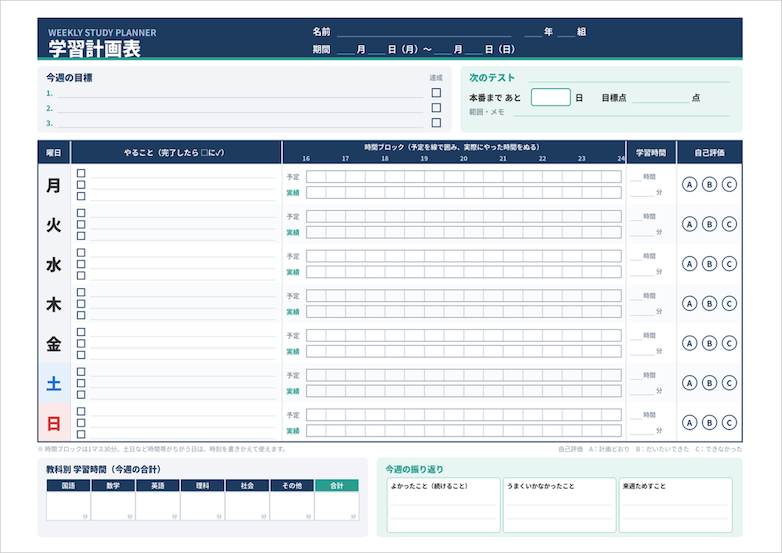Click the 予定 time bar for 月
Viewport: 782px width, 553px height.
[x=464, y=177]
